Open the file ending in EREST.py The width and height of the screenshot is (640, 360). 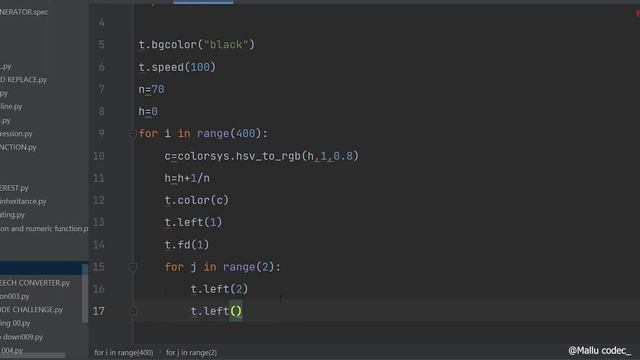pos(14,188)
